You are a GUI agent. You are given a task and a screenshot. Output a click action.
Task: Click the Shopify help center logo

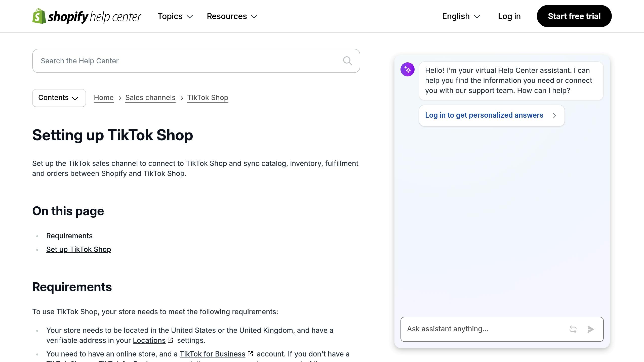pos(87,16)
